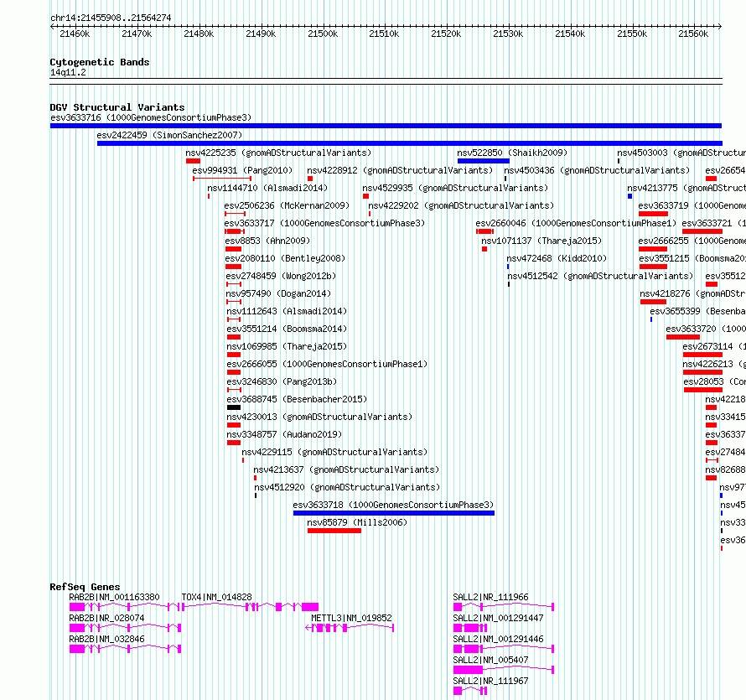Click esv3688745 (Besenbacher2015) label
The height and width of the screenshot is (700, 746).
click(x=297, y=399)
